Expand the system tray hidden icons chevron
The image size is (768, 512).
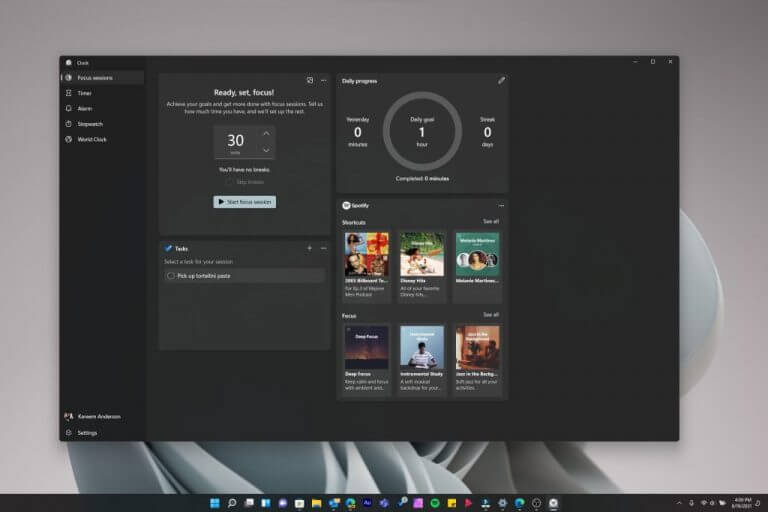point(679,503)
